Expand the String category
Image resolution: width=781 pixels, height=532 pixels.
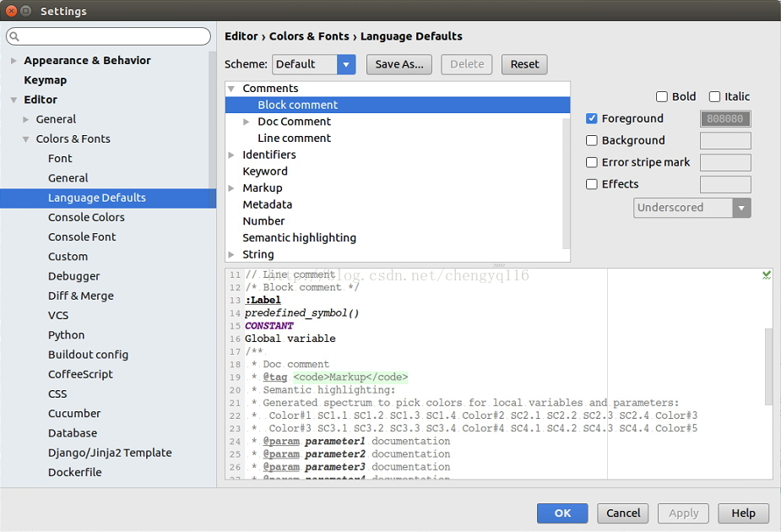click(231, 254)
